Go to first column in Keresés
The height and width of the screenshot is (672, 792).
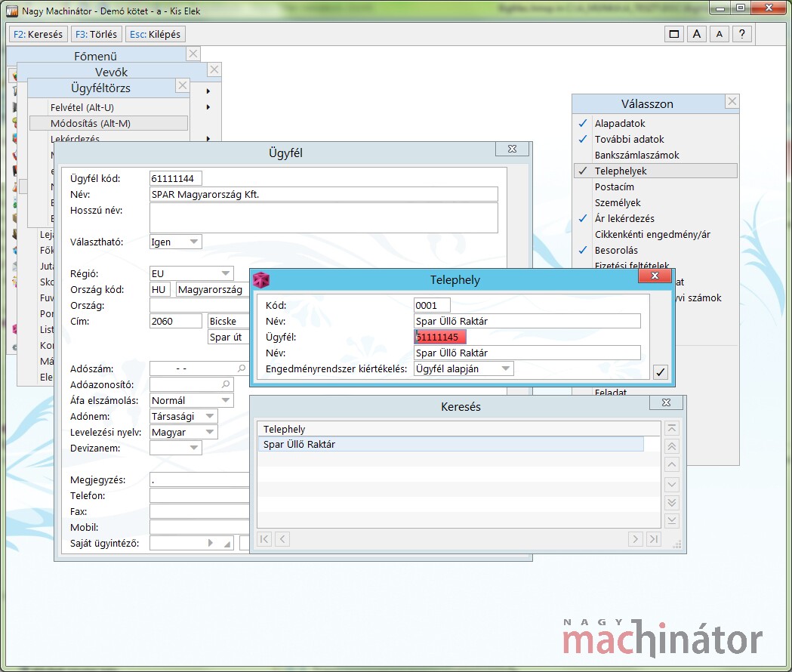coord(264,539)
